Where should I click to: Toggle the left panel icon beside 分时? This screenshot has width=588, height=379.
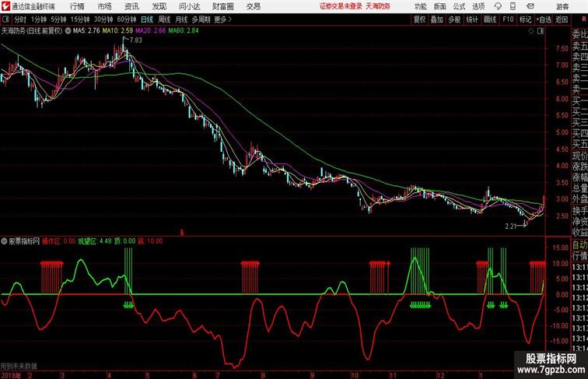5,19
